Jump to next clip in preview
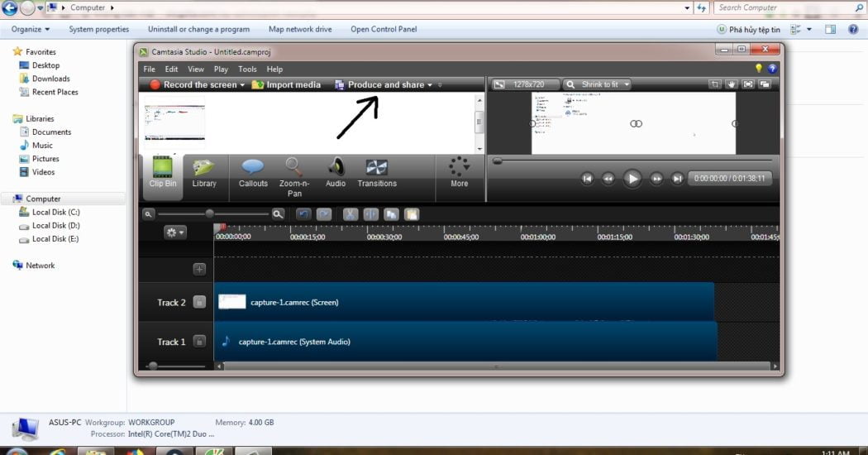The height and width of the screenshot is (455, 868). (x=677, y=179)
